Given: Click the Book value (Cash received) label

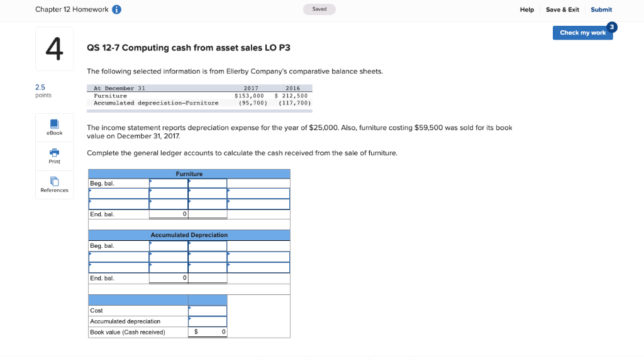Looking at the screenshot, I should (127, 332).
